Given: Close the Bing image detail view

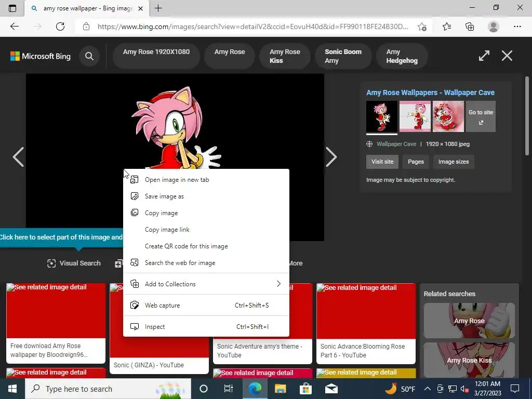Looking at the screenshot, I should click(507, 56).
